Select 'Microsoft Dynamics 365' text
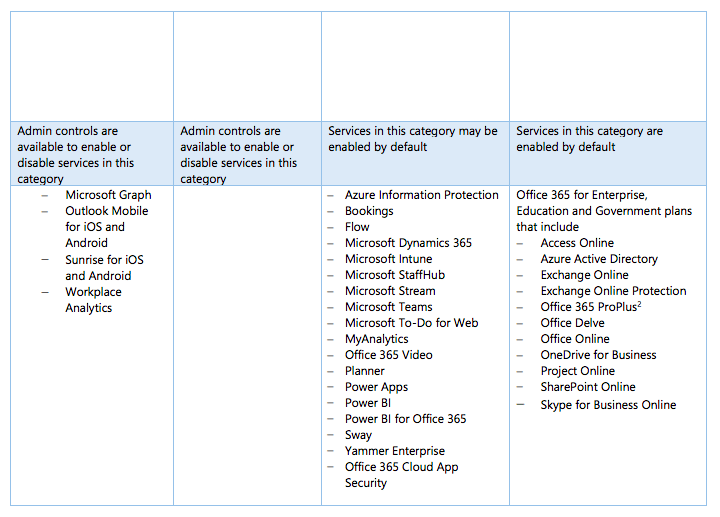Screen dimensions: 720x517 tap(408, 243)
